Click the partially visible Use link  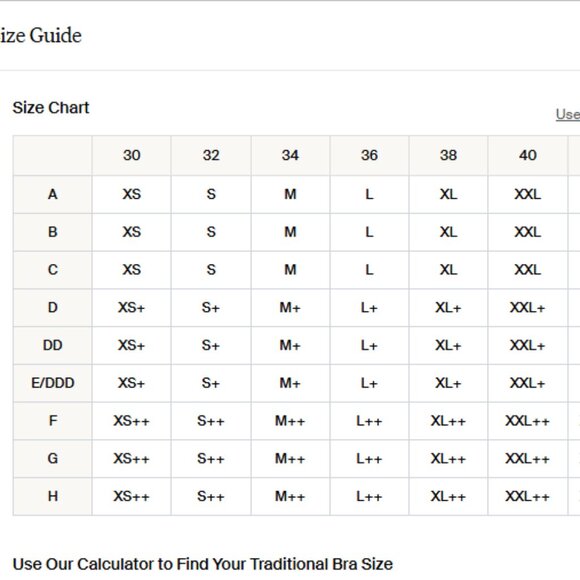(568, 114)
